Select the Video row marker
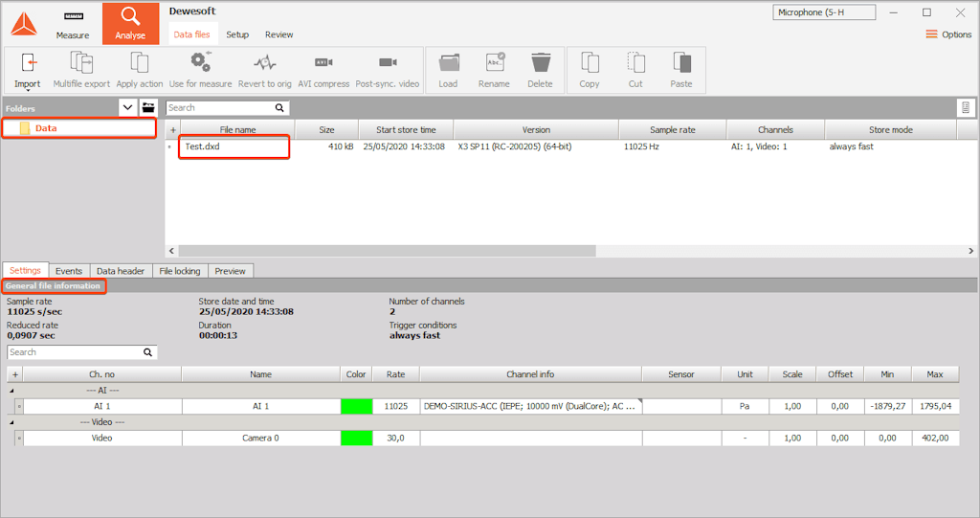Screen dimensions: 980x518 point(19,439)
